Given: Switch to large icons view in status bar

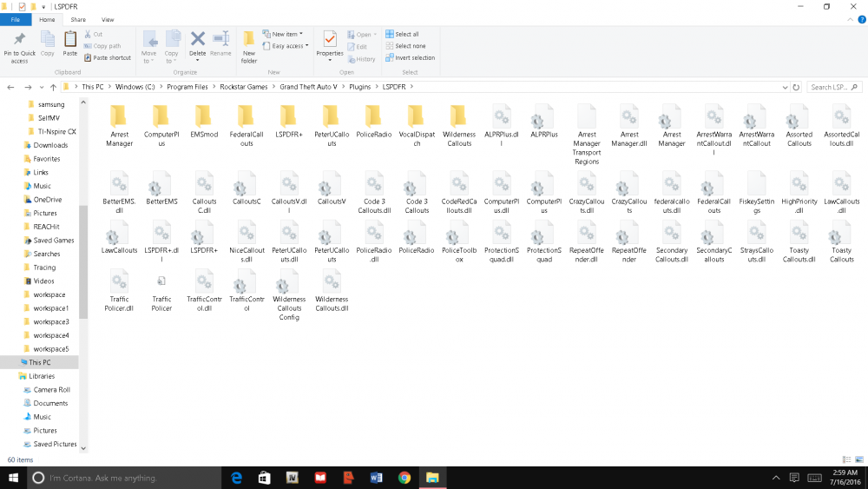Looking at the screenshot, I should click(859, 459).
